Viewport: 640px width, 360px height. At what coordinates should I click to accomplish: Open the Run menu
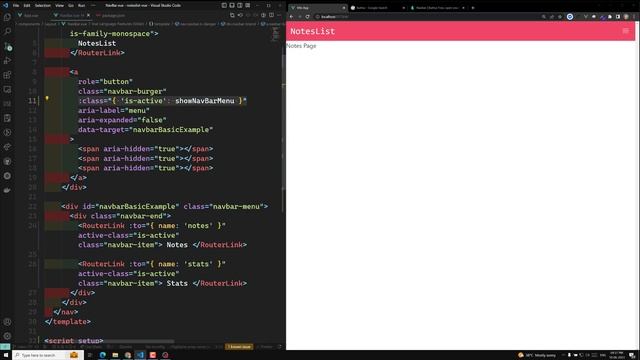(x=82, y=5)
